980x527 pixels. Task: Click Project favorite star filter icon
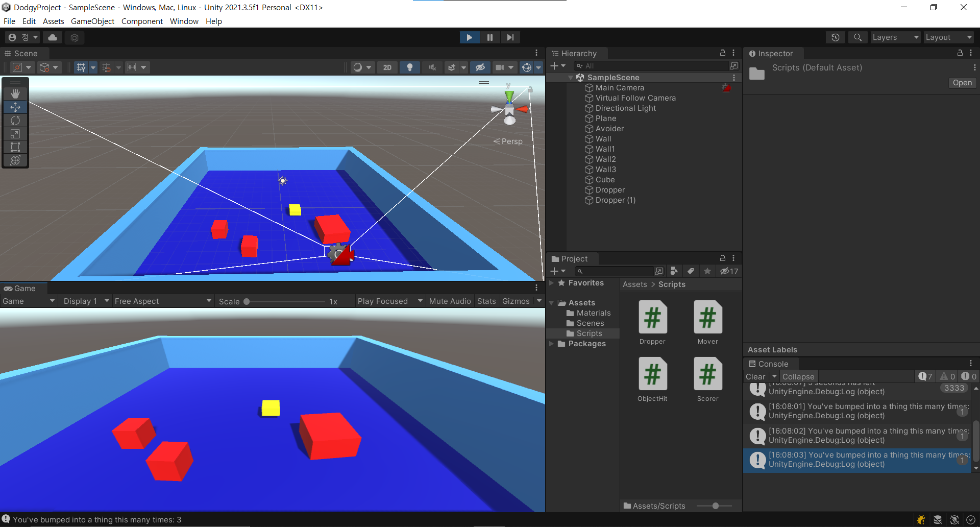tap(707, 271)
